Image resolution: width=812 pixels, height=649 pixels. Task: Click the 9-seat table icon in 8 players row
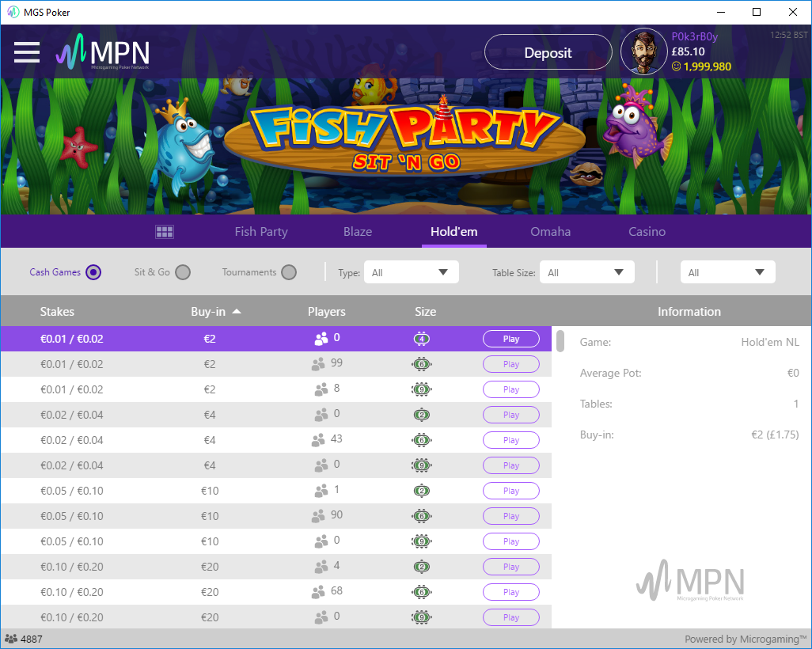pyautogui.click(x=422, y=389)
